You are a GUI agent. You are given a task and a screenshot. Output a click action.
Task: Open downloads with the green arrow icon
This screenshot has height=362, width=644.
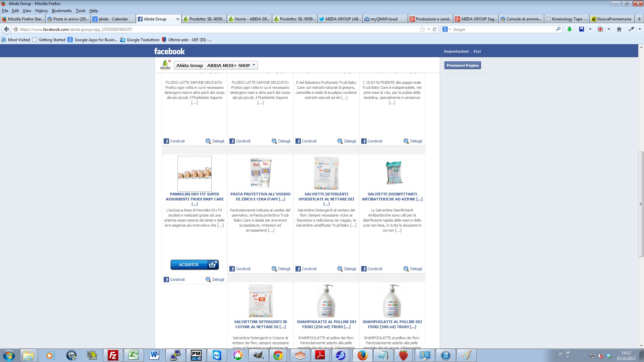point(569,29)
